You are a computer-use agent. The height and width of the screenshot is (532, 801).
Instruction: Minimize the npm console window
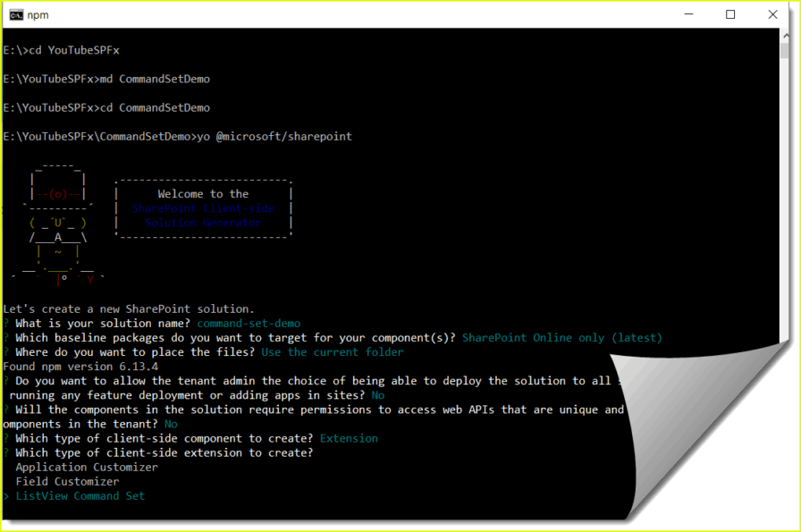pyautogui.click(x=688, y=14)
